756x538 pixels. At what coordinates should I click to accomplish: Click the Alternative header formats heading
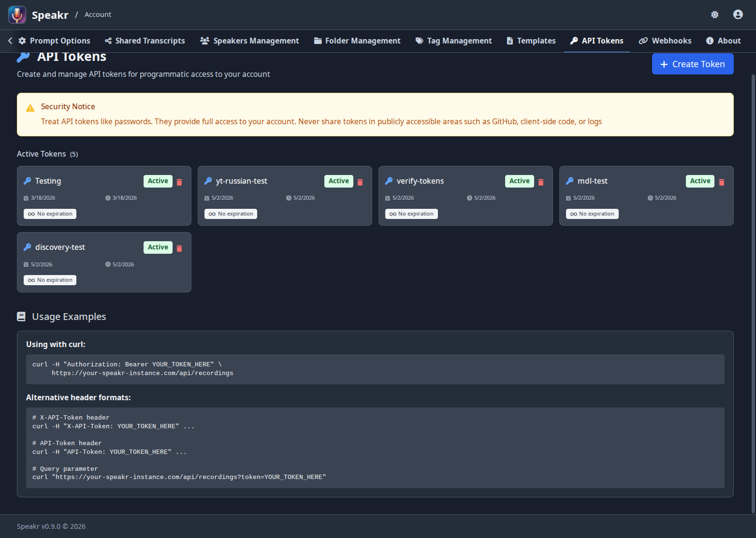coord(78,397)
